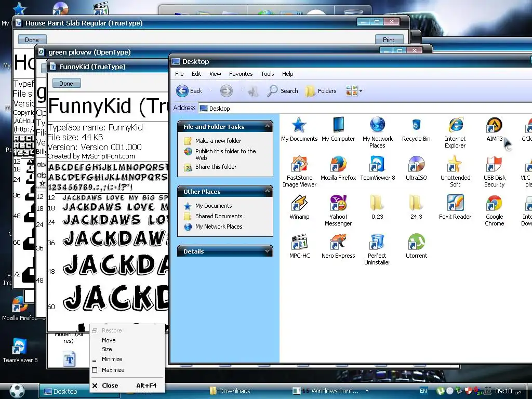Open My Documents icon in Desktop window
Image resolution: width=532 pixels, height=399 pixels.
(299, 129)
